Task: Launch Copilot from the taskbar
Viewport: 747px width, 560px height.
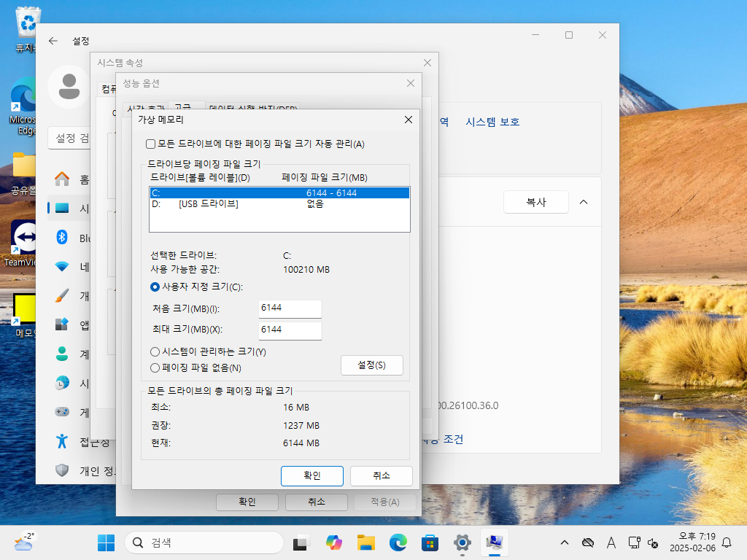Action: [334, 542]
